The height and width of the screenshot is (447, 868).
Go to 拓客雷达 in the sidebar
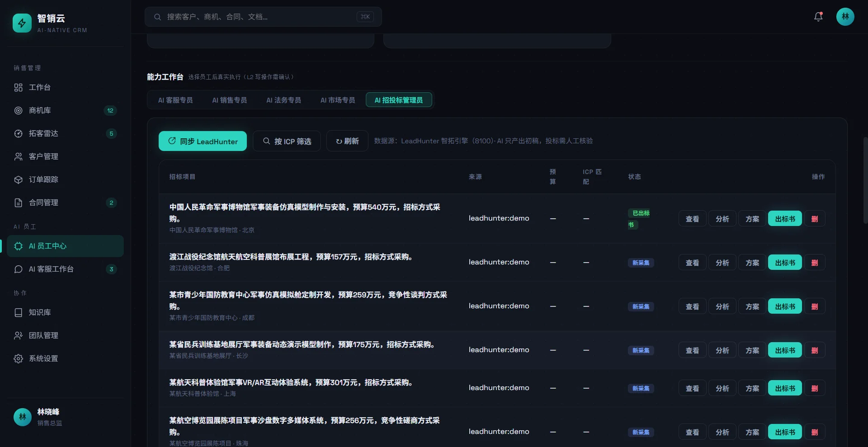(65, 133)
